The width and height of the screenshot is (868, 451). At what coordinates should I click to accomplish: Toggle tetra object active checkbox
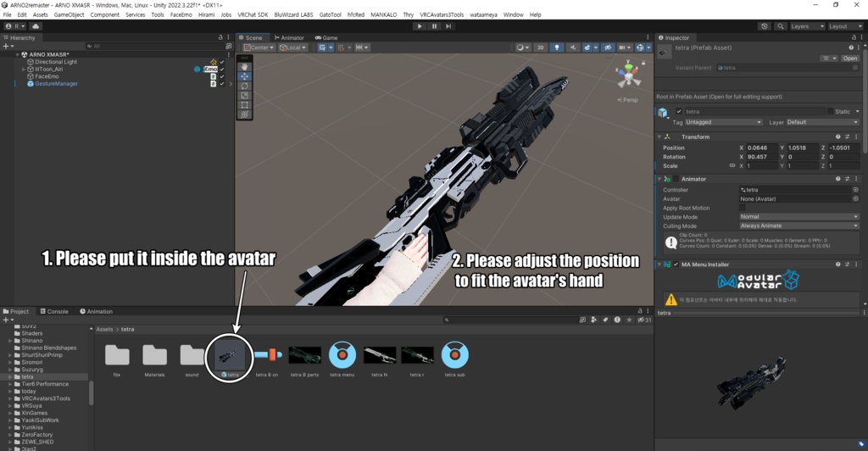(679, 111)
